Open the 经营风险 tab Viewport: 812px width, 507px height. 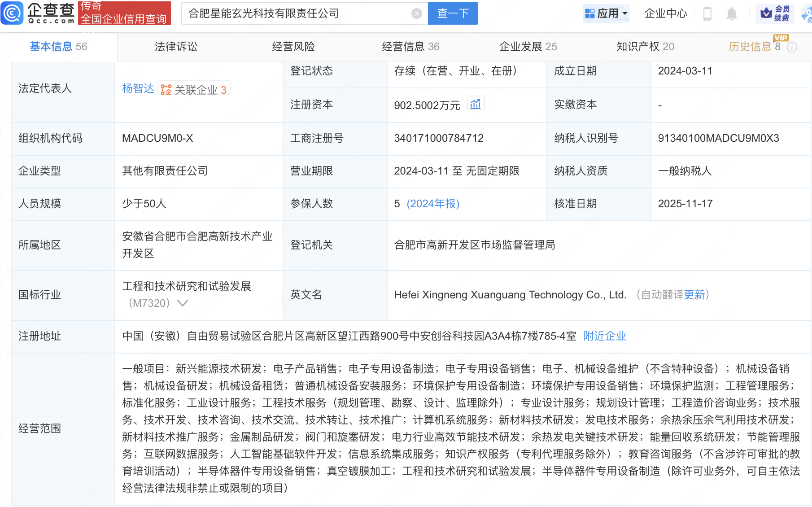point(293,47)
